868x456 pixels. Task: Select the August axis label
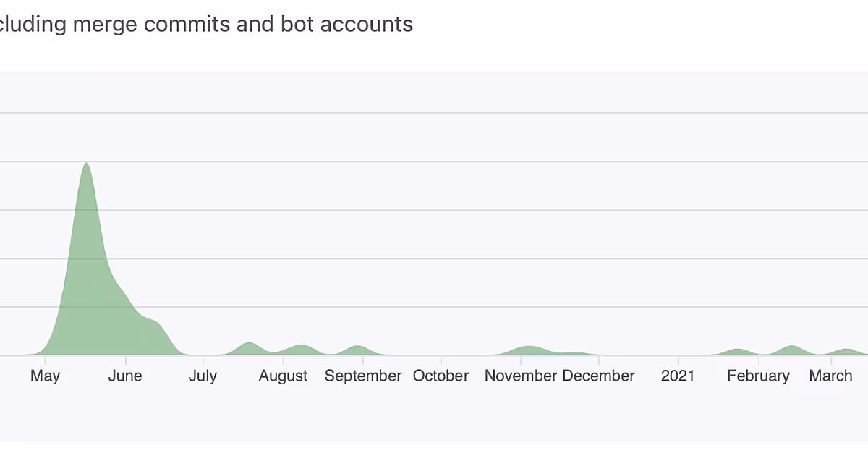(284, 376)
